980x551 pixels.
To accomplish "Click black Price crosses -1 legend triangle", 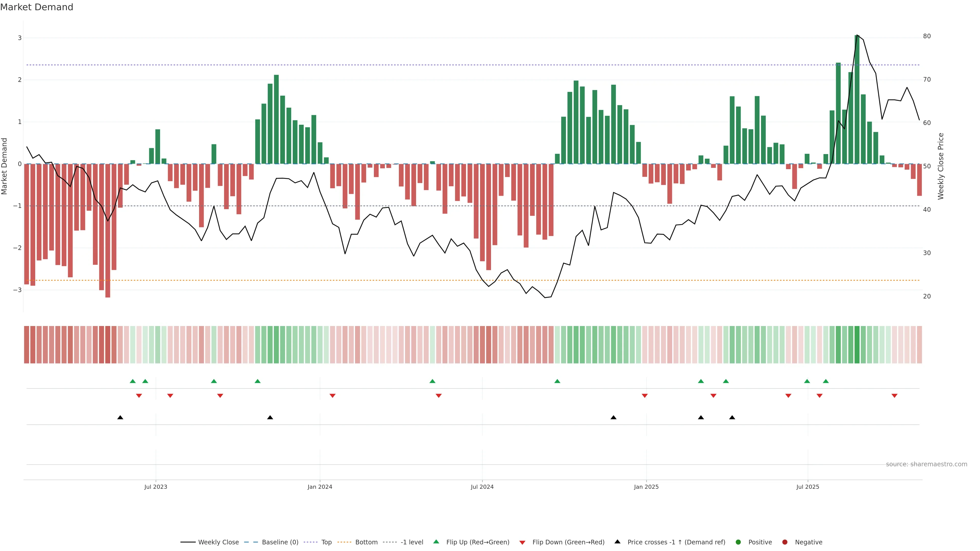I will pyautogui.click(x=617, y=542).
